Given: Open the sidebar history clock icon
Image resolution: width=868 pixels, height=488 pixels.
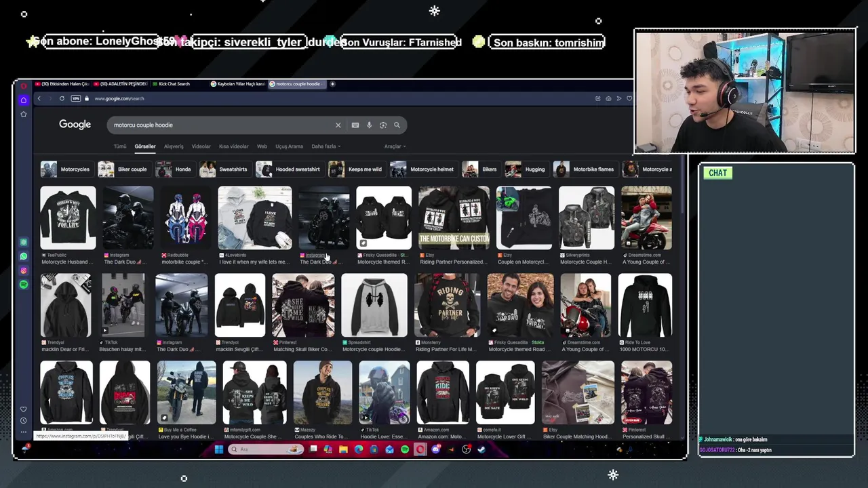Looking at the screenshot, I should pos(24,420).
